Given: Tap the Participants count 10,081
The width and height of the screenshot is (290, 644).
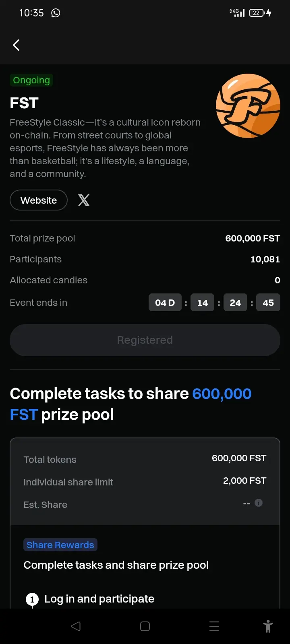Looking at the screenshot, I should tap(265, 259).
